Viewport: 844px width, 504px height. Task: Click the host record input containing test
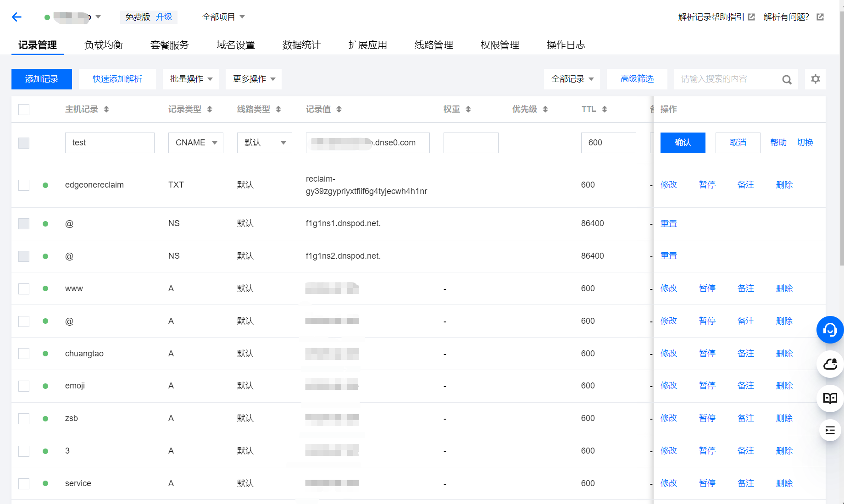point(110,143)
